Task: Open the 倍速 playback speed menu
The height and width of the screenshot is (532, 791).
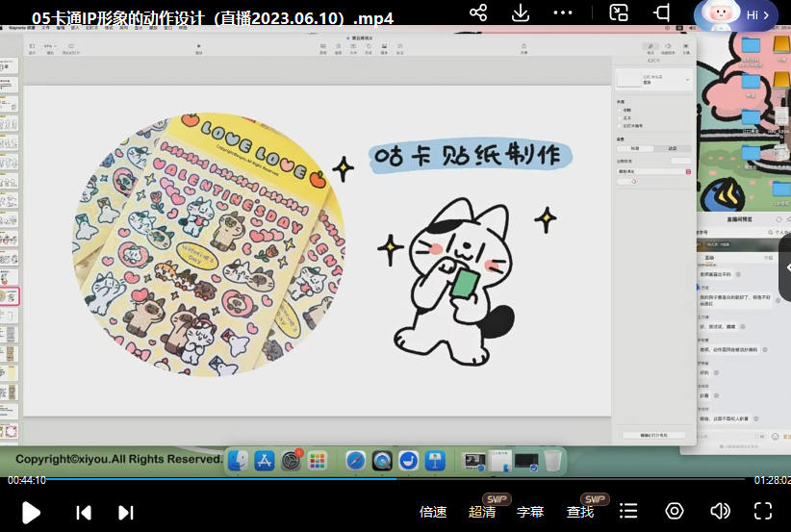Action: [433, 512]
